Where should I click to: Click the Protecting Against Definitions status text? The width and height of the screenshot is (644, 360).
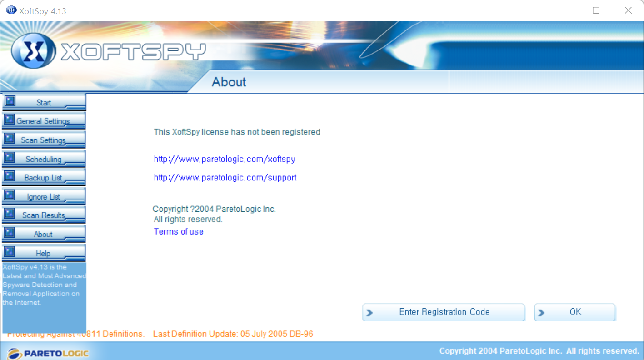76,334
